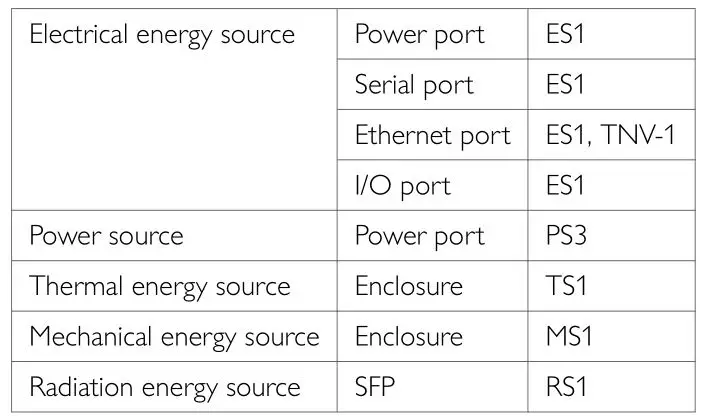Select the Radiation energy source cell
The width and height of the screenshot is (703, 416).
[165, 387]
